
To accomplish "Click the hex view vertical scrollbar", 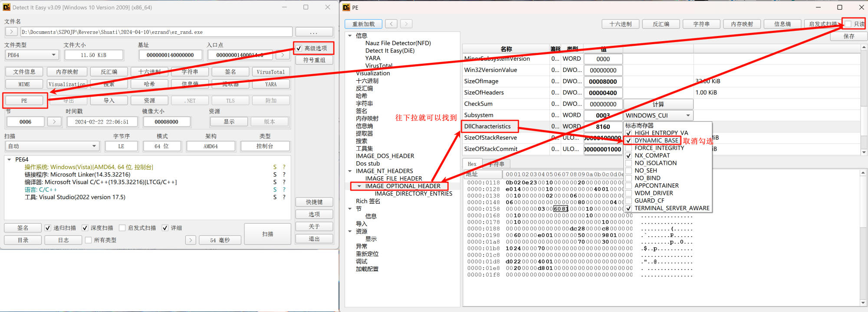I will click(864, 237).
